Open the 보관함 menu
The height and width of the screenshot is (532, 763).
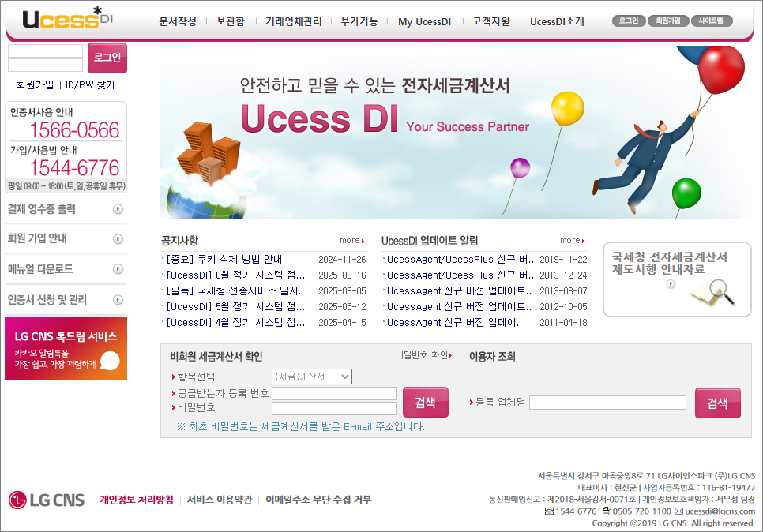coord(231,21)
